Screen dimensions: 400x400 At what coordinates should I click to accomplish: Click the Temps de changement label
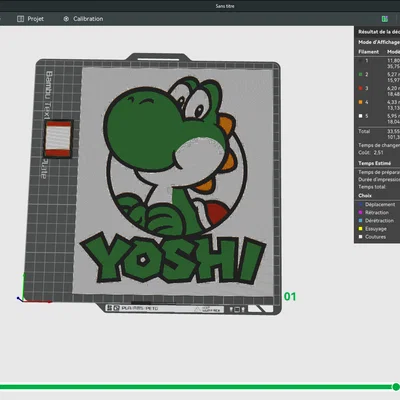(379, 145)
